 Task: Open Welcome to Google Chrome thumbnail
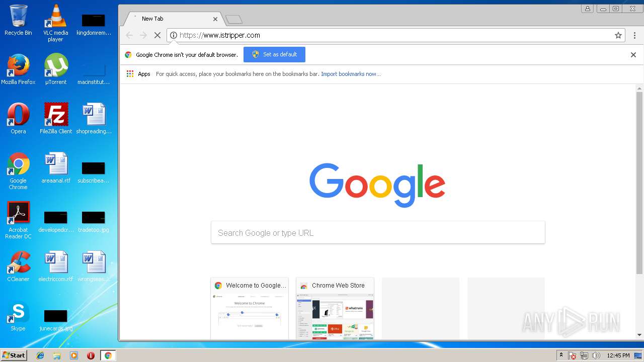pyautogui.click(x=250, y=309)
